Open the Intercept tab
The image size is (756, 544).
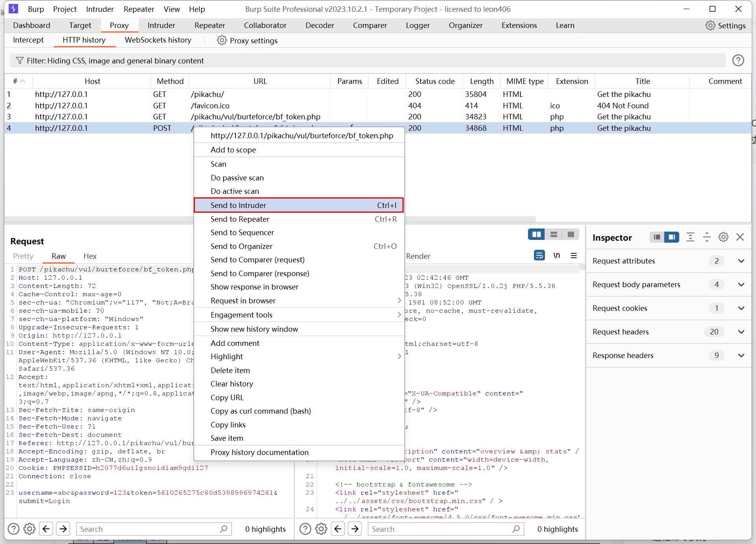click(x=28, y=40)
